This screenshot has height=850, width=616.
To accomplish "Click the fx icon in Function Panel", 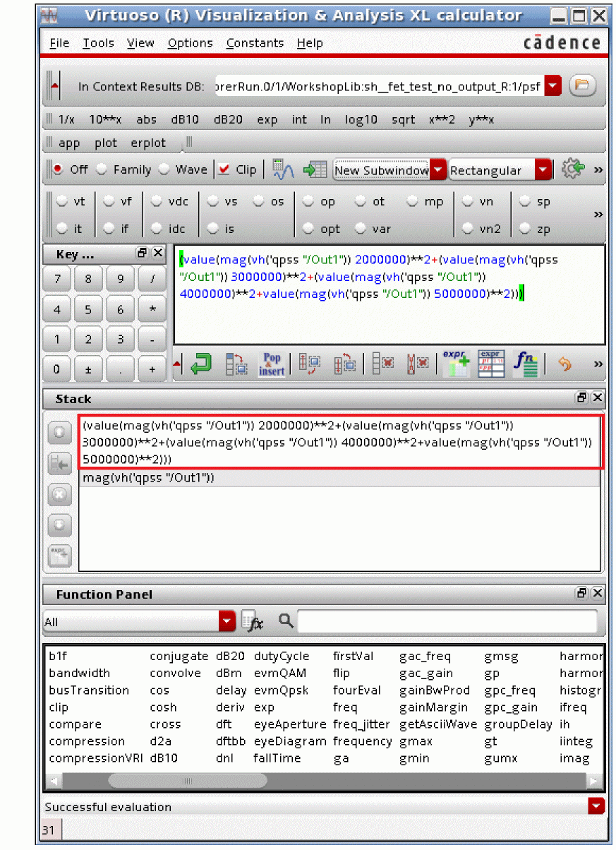I will point(253,621).
